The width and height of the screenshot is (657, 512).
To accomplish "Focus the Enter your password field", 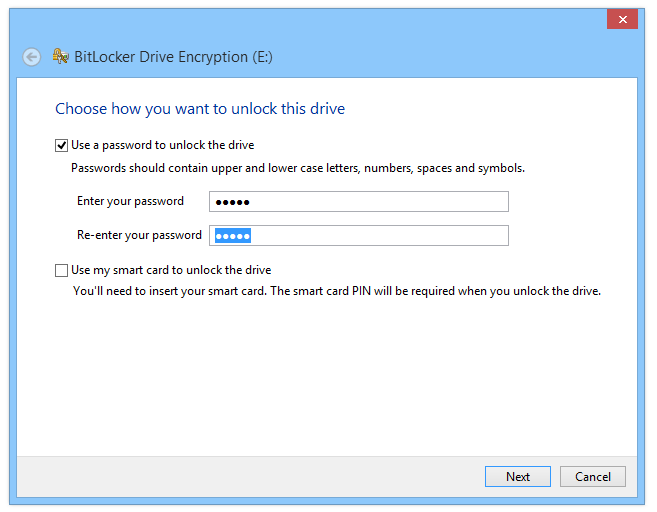I will pyautogui.click(x=359, y=202).
